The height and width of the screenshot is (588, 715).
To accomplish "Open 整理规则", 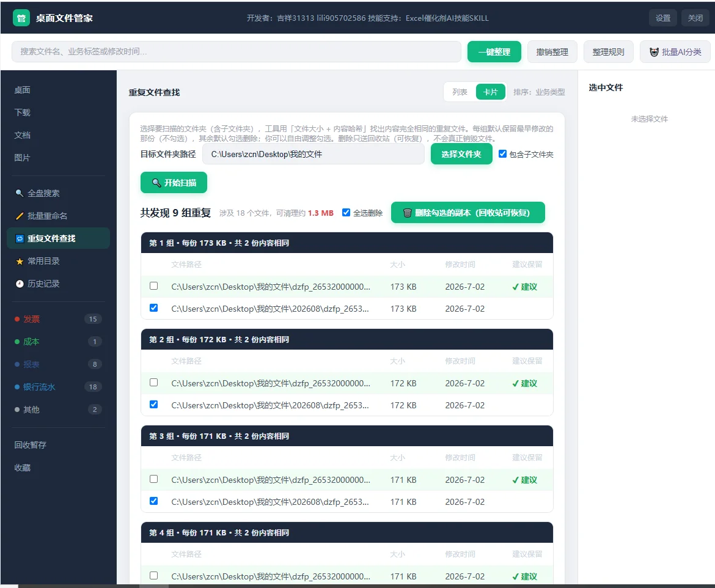I will point(608,52).
